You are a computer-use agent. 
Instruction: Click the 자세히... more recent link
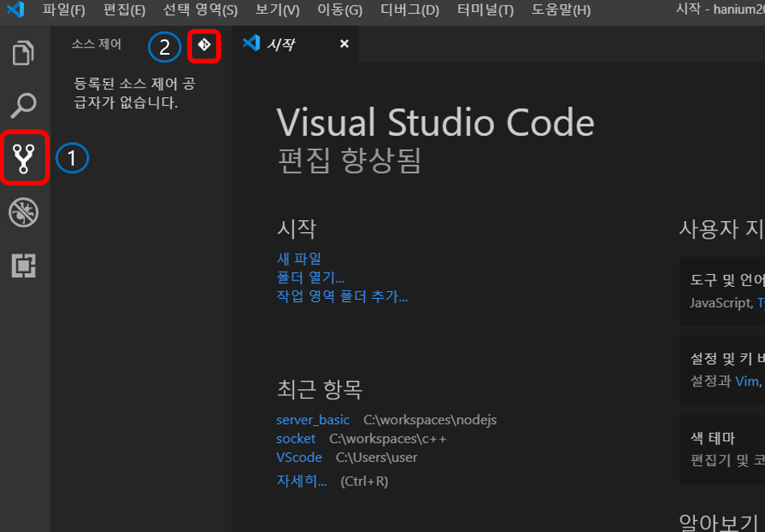click(301, 481)
